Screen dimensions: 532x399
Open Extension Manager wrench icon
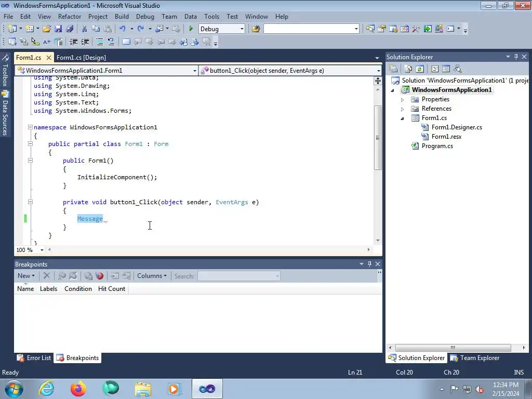416,29
